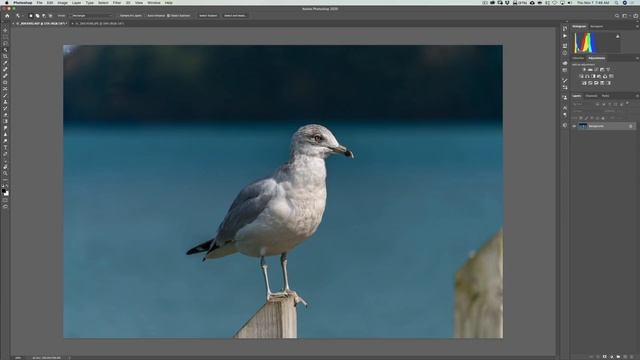The width and height of the screenshot is (640, 360).
Task: Add a Threshold adjustment
Action: coord(596,83)
